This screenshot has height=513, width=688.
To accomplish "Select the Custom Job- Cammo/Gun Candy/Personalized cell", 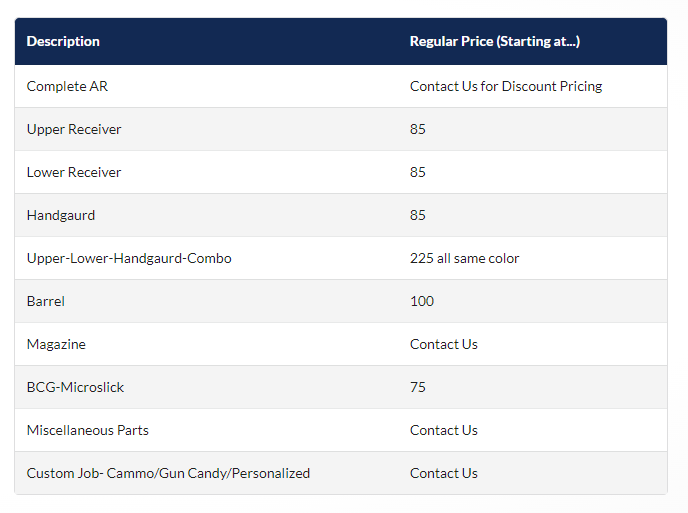I will coord(168,473).
